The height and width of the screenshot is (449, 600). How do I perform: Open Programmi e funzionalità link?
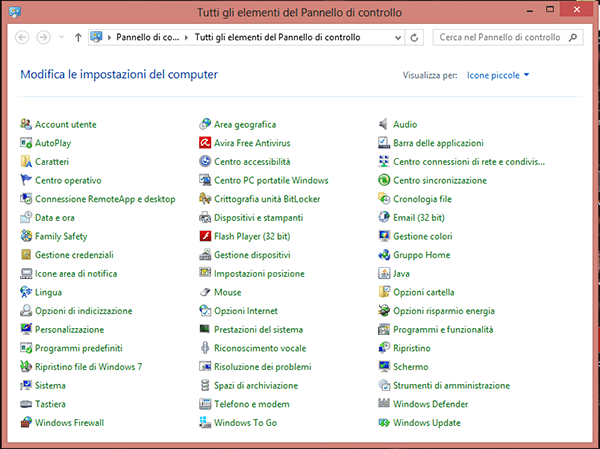(x=443, y=329)
